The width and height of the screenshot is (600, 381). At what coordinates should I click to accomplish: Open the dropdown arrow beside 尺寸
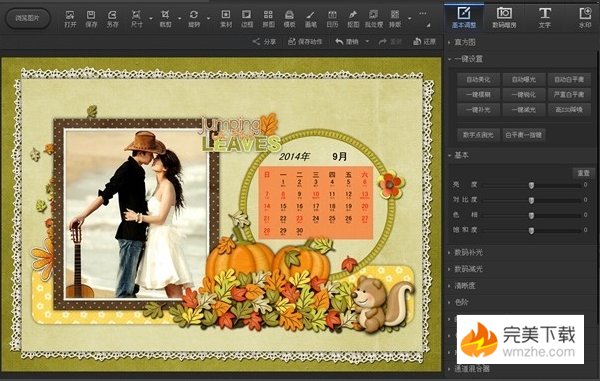pos(151,18)
